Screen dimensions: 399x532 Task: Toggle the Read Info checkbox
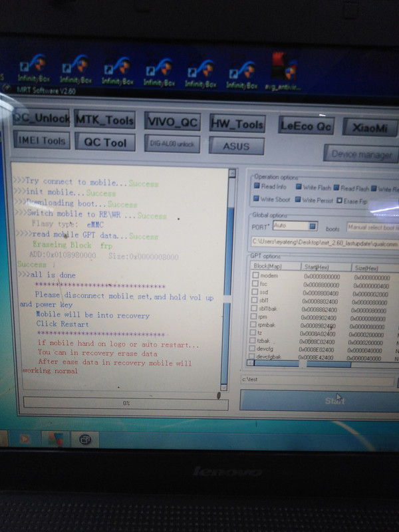pyautogui.click(x=257, y=186)
